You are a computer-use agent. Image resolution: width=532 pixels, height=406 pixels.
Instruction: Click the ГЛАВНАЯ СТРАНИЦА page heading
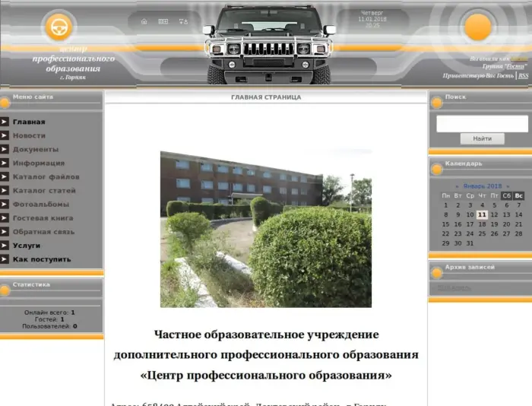(x=266, y=97)
